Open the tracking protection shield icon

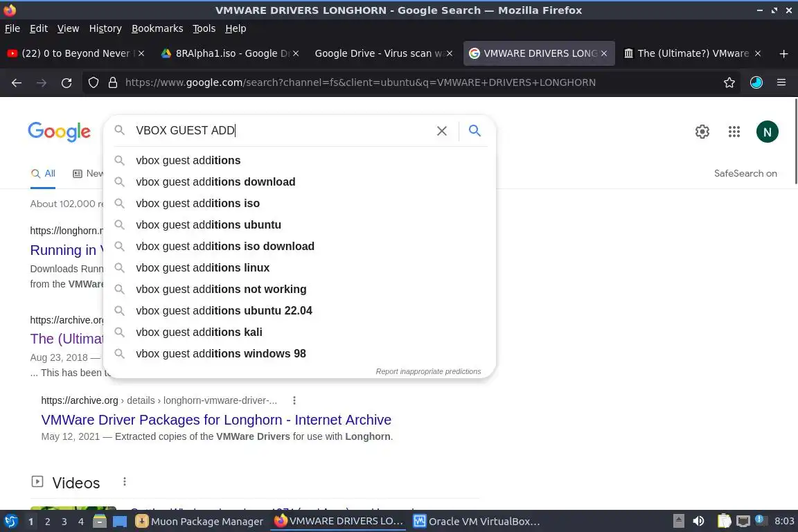coord(93,82)
